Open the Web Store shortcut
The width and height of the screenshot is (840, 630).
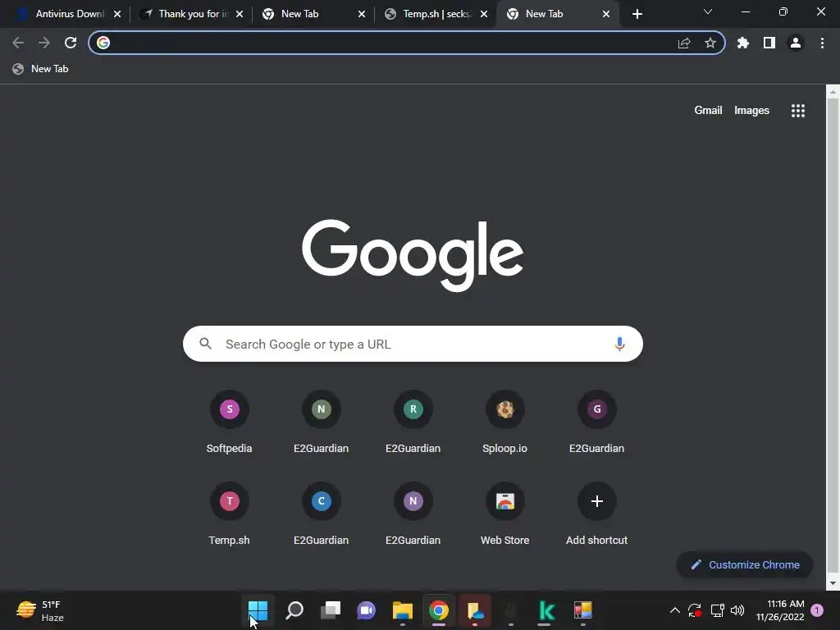[504, 514]
